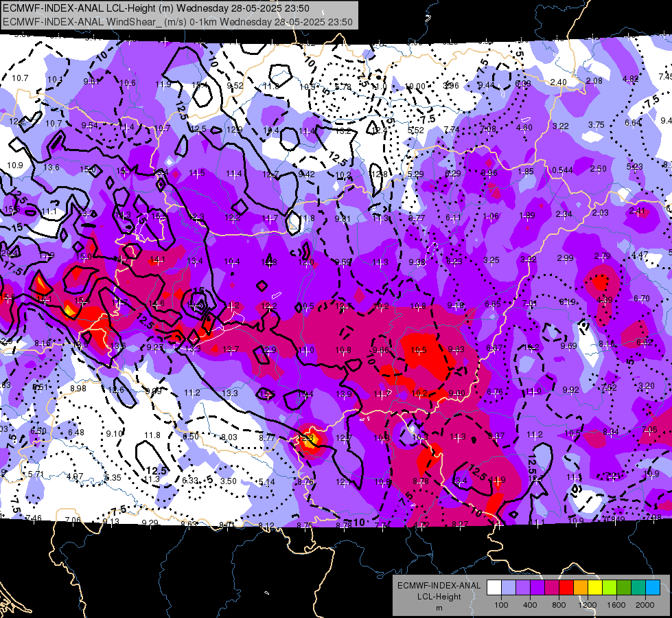Click the grid value '8.98'
The image size is (672, 618).
click(x=78, y=388)
